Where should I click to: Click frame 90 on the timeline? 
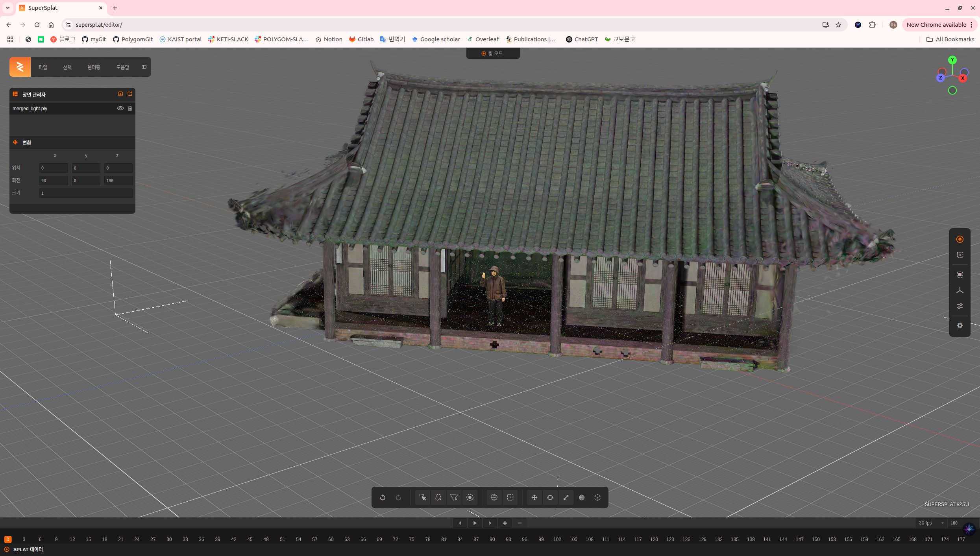pyautogui.click(x=492, y=539)
